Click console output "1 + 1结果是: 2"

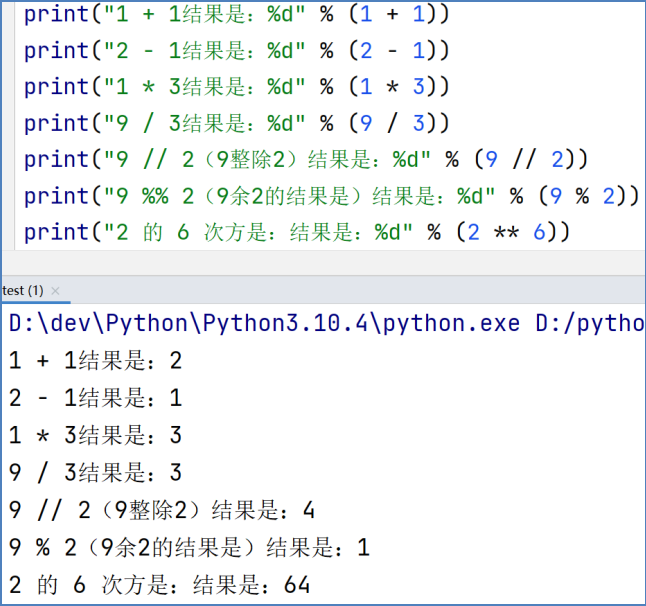coord(96,360)
